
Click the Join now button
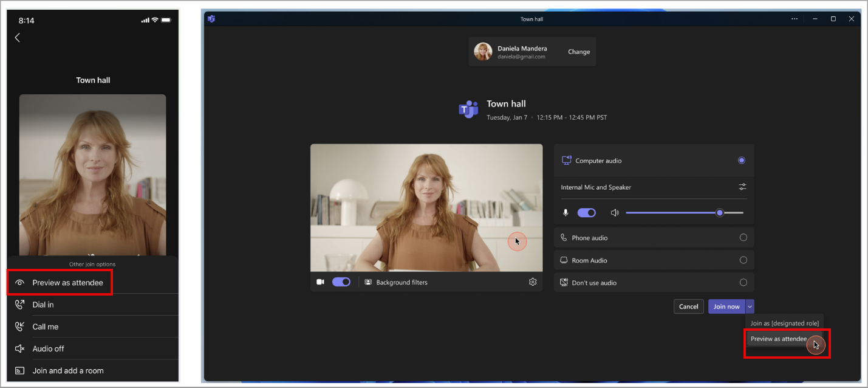(x=726, y=307)
